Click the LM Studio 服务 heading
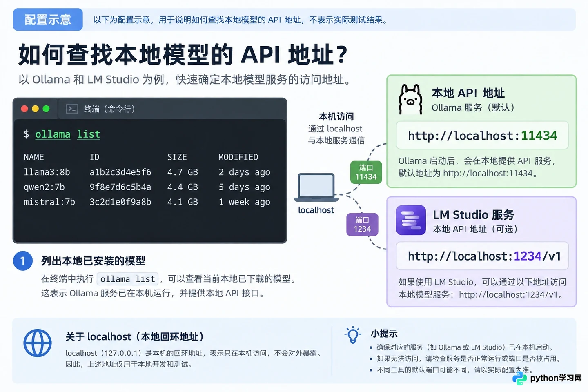588x392 pixels. click(474, 215)
